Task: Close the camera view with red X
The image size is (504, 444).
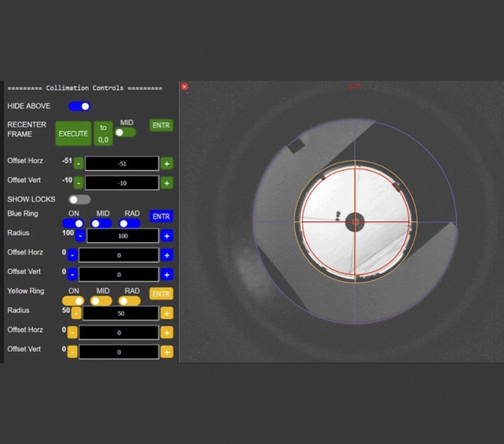Action: click(185, 87)
